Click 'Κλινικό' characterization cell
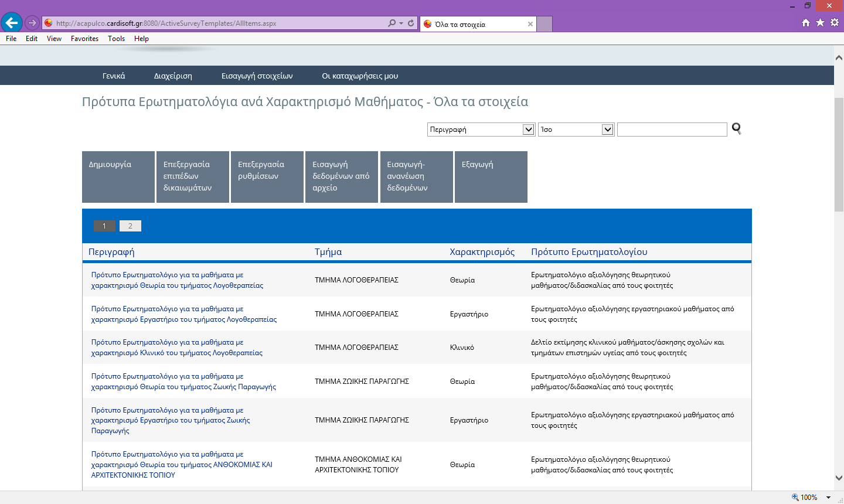Image resolution: width=844 pixels, height=504 pixels. click(462, 348)
